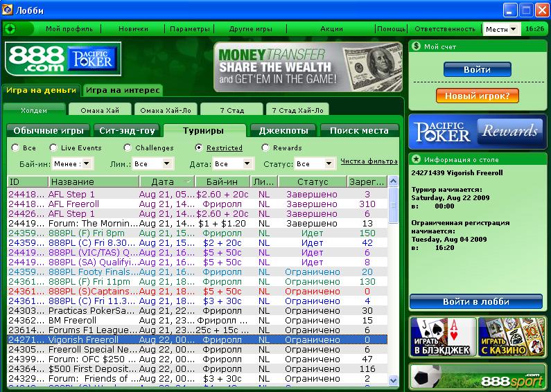
Task: Select the Все radio button
Action: click(x=15, y=148)
